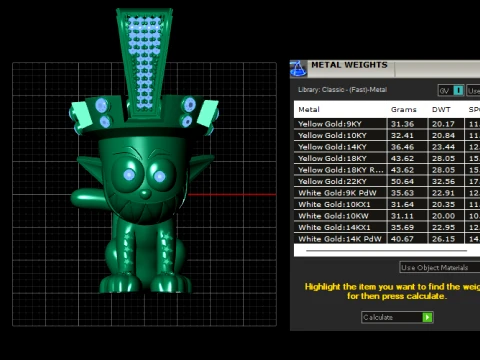Click the 40.67 grams value
The width and height of the screenshot is (480, 360).
pos(402,239)
